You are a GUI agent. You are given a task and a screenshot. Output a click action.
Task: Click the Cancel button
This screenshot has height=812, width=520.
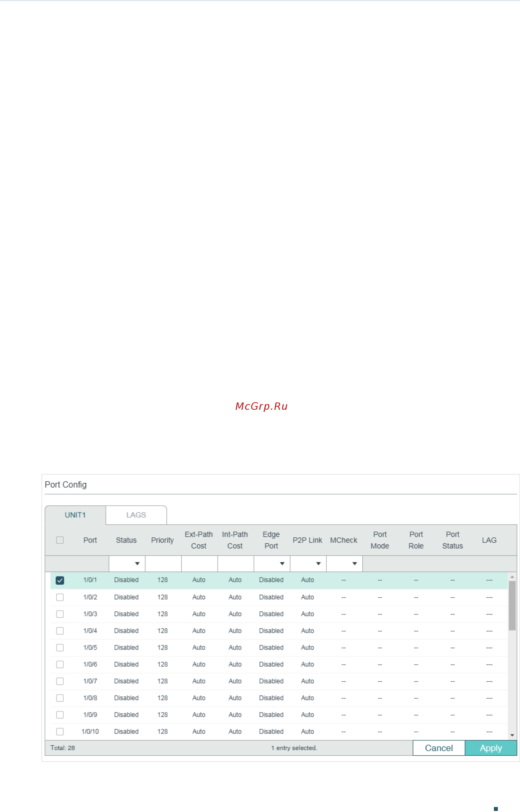(x=439, y=749)
